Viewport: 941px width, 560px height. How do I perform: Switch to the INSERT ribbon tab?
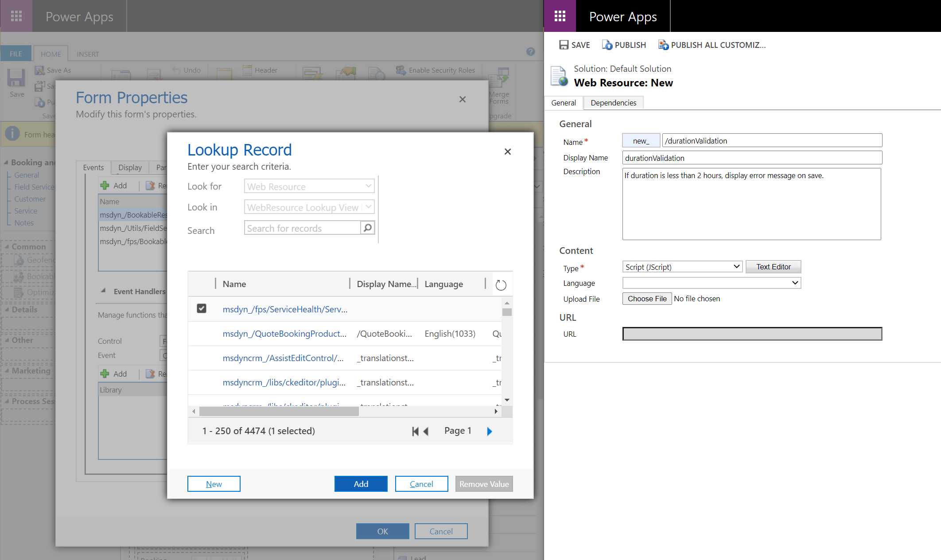tap(87, 54)
